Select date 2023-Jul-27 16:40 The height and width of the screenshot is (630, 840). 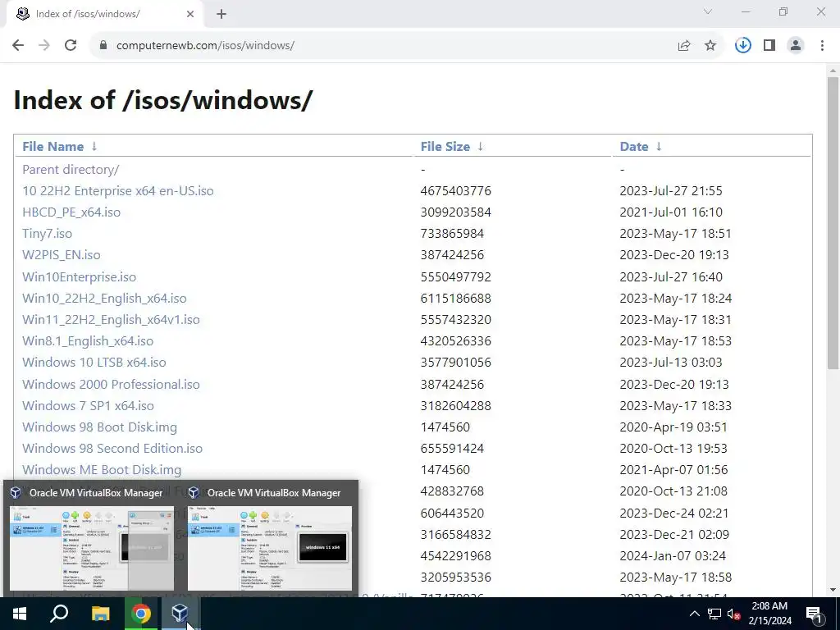click(671, 277)
